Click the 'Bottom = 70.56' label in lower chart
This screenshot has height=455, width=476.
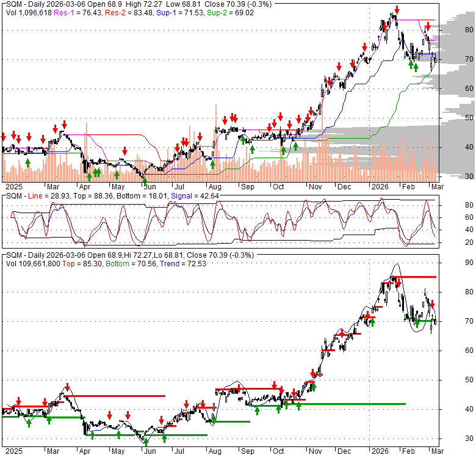point(131,264)
